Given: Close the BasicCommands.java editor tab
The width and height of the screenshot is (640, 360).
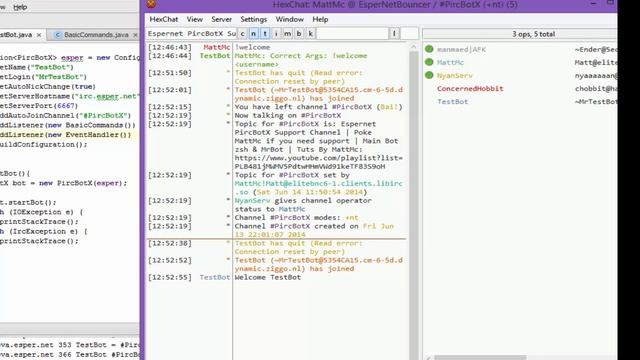Looking at the screenshot, I should [x=135, y=35].
